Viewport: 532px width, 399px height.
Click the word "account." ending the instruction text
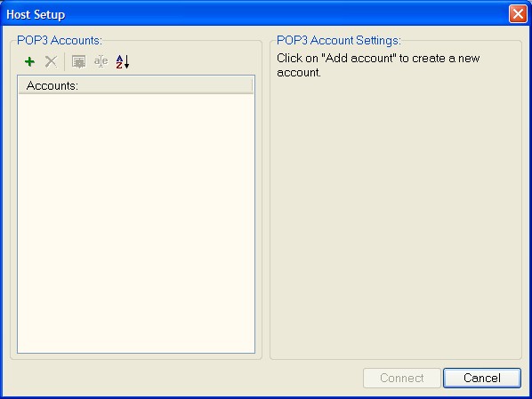click(x=299, y=73)
